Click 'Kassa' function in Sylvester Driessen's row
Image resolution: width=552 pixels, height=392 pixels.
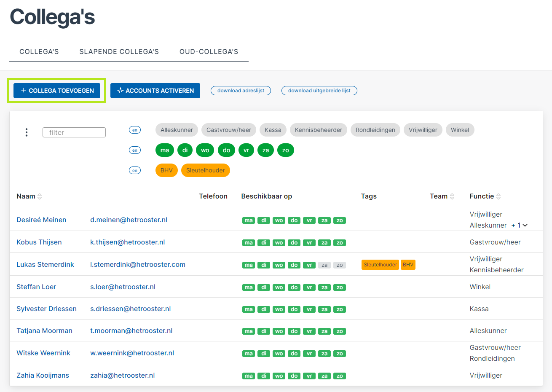(479, 309)
